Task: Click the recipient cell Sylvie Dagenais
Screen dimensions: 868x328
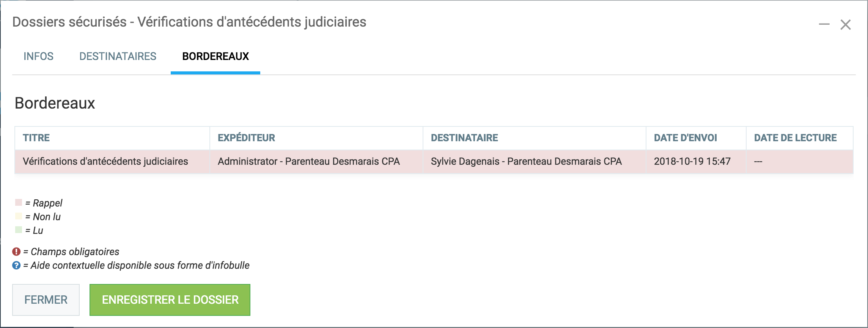Action: coord(526,161)
